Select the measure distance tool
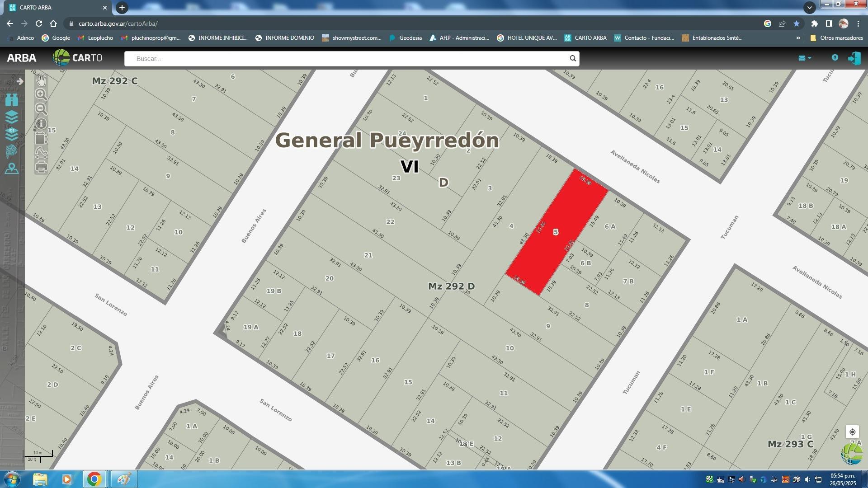868x488 pixels. [x=41, y=153]
